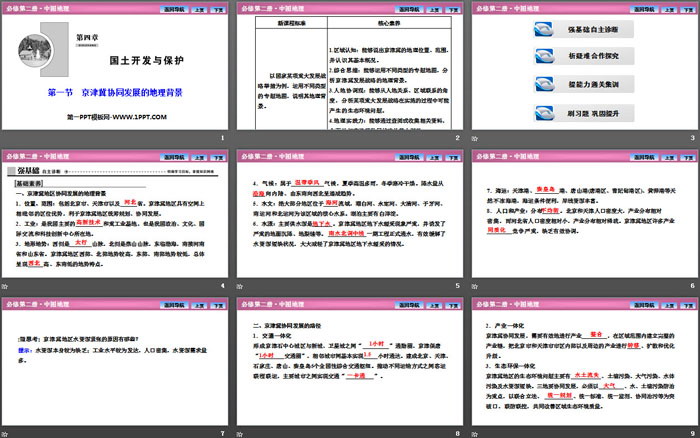Click 上页 on slide 4
Screen dimensions: 700x438
tap(199, 157)
